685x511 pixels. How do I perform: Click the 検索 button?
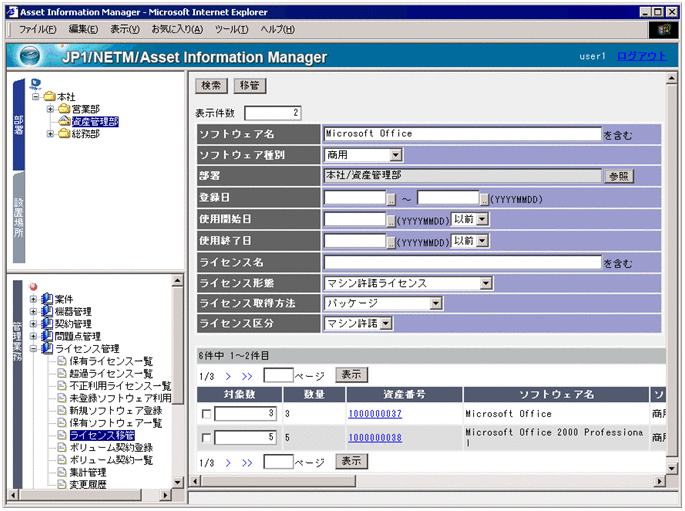click(211, 86)
